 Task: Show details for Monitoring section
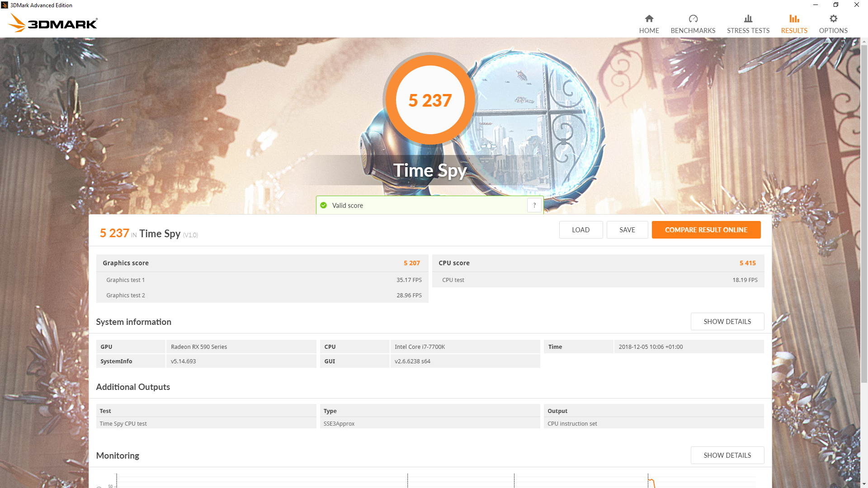click(x=727, y=455)
